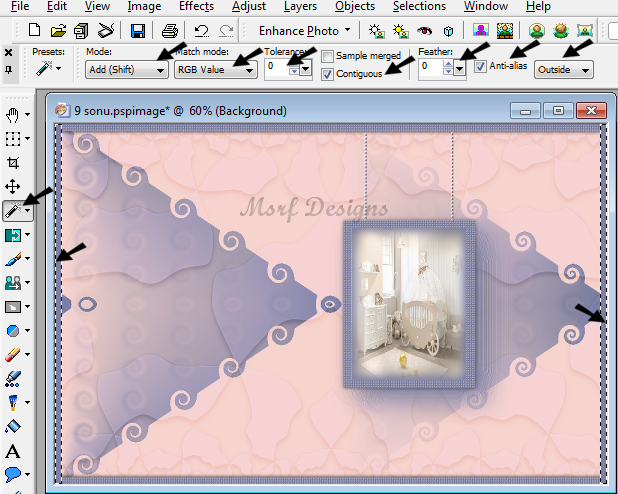The width and height of the screenshot is (618, 494).
Task: Enable the Sample merged checkbox
Action: click(327, 56)
